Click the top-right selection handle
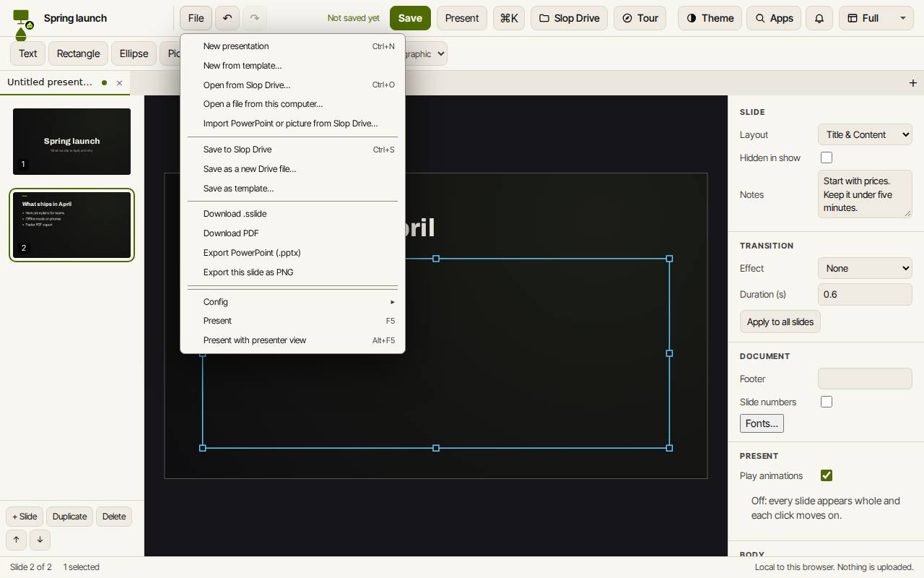The image size is (924, 578). (669, 259)
